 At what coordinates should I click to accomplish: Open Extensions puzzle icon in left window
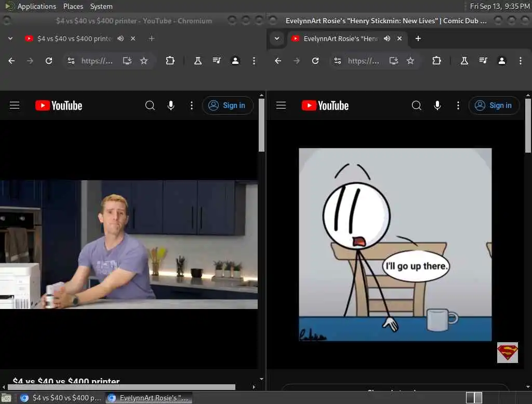(170, 61)
